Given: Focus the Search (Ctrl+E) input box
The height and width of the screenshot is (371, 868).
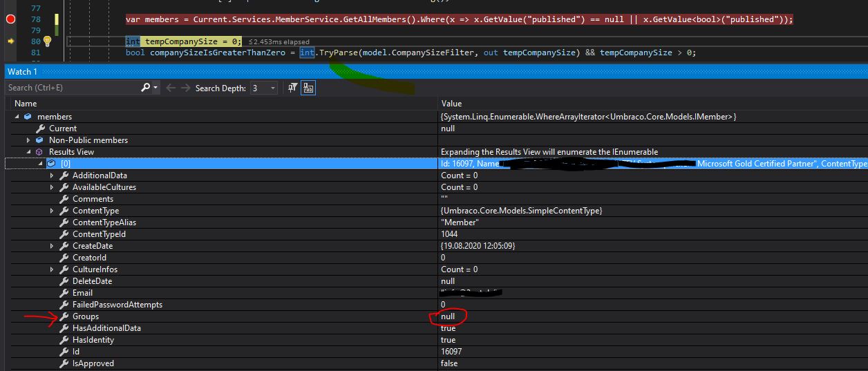Looking at the screenshot, I should (x=72, y=88).
